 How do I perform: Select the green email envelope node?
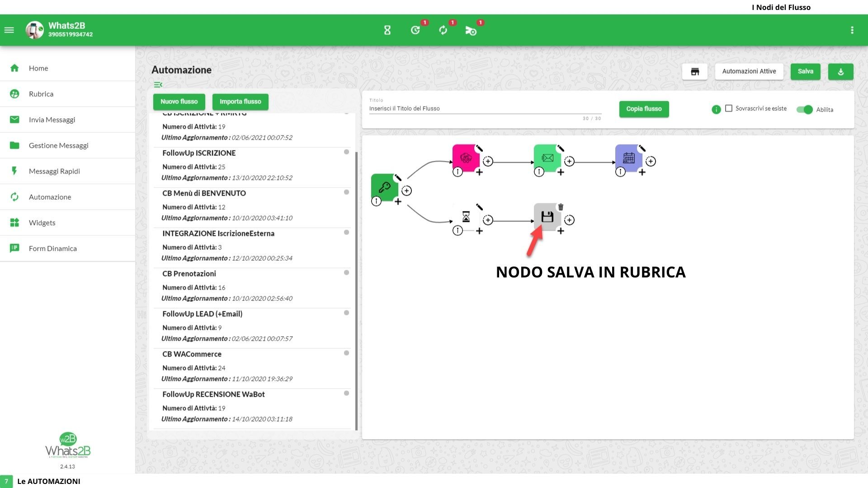tap(547, 158)
